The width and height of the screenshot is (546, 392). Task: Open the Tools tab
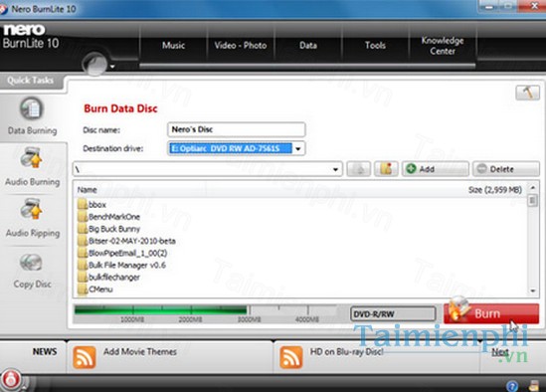click(x=375, y=46)
